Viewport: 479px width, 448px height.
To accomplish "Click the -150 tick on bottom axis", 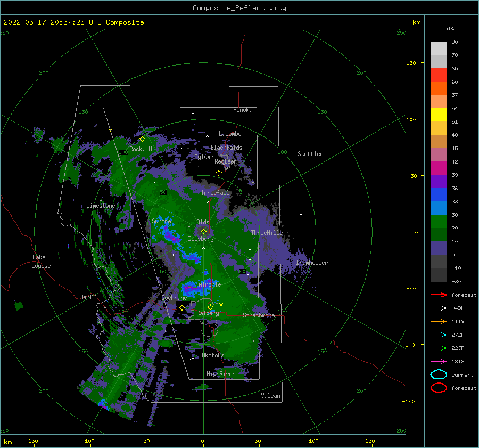I will (31, 441).
